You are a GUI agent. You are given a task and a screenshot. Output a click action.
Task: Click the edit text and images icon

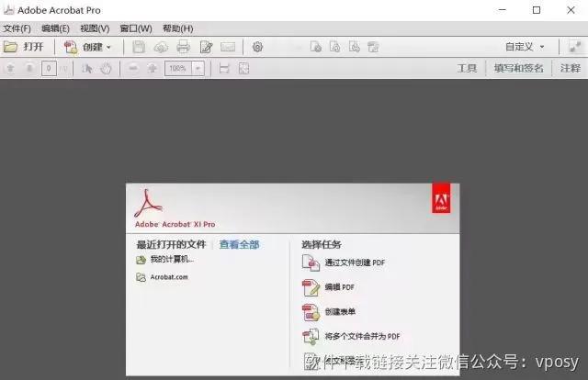pyautogui.click(x=206, y=47)
